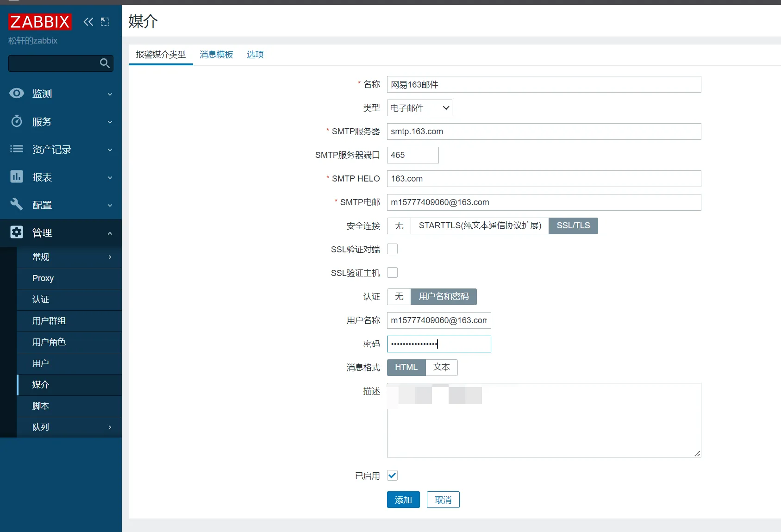Click the 取消 button
Screen dimensions: 781x532
pyautogui.click(x=443, y=500)
